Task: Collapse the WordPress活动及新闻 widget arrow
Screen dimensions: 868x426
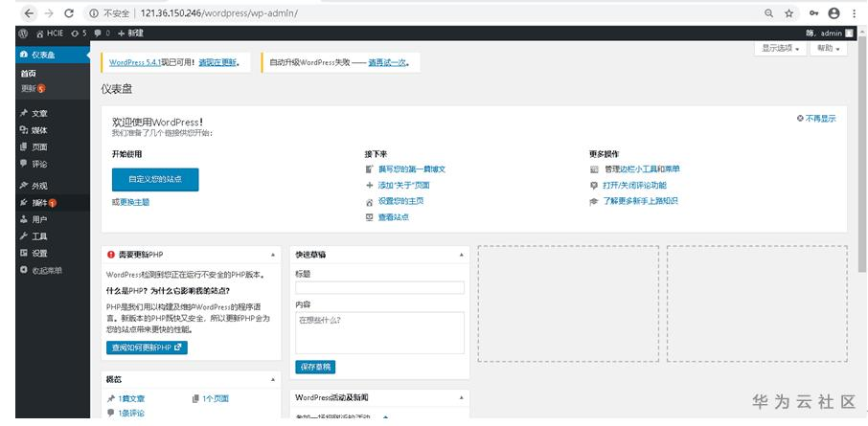Action: [462, 398]
